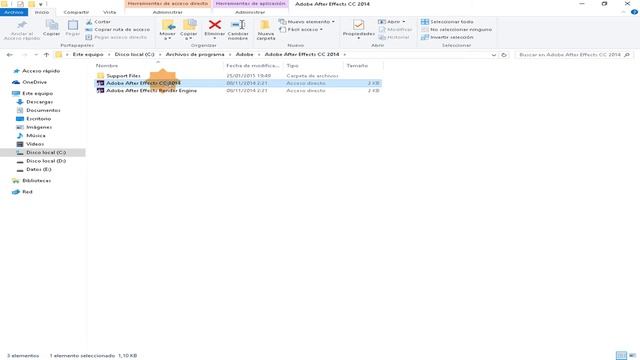Select Adobe After Effects Render Engine shortcut
This screenshot has height=360, width=640.
[151, 91]
